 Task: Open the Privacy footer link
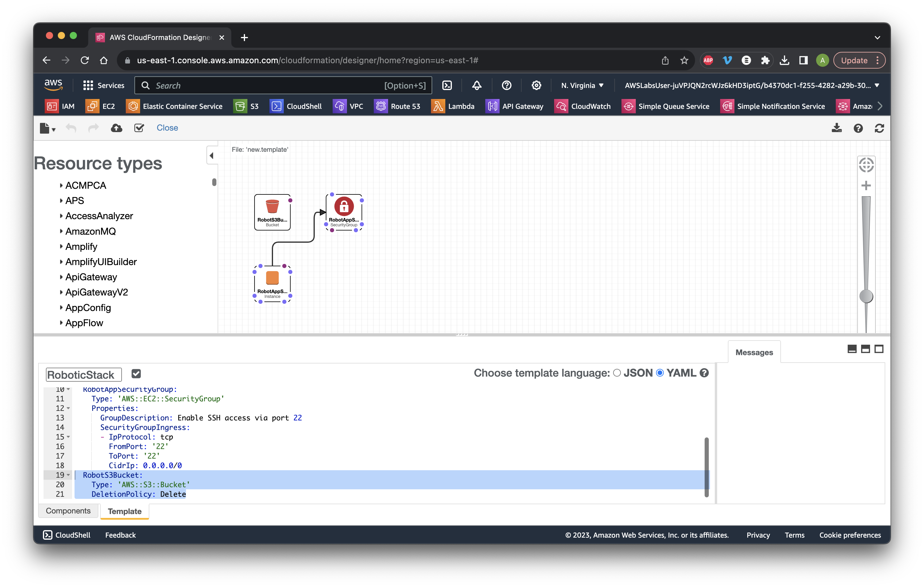(x=758, y=535)
